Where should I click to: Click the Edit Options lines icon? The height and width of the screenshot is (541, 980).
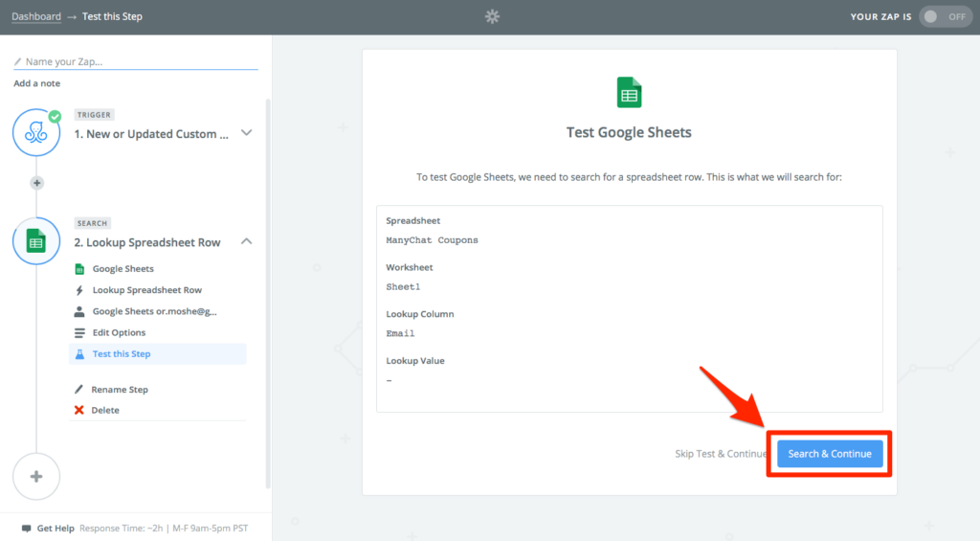coord(79,332)
